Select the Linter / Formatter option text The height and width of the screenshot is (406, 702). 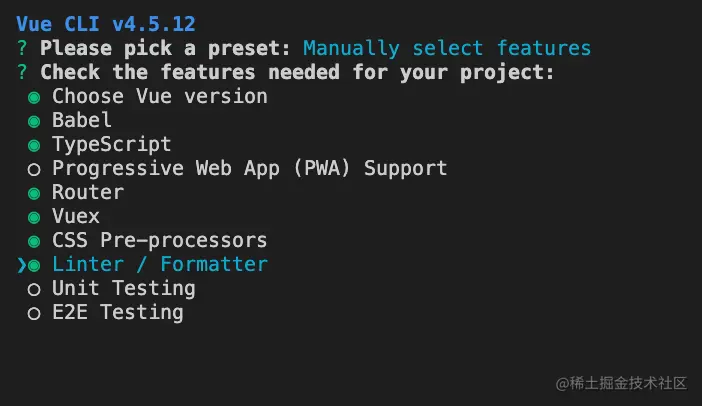point(160,265)
